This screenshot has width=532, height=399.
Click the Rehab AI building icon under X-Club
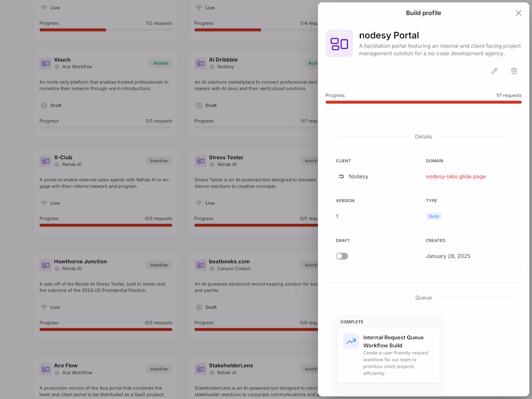click(x=57, y=164)
